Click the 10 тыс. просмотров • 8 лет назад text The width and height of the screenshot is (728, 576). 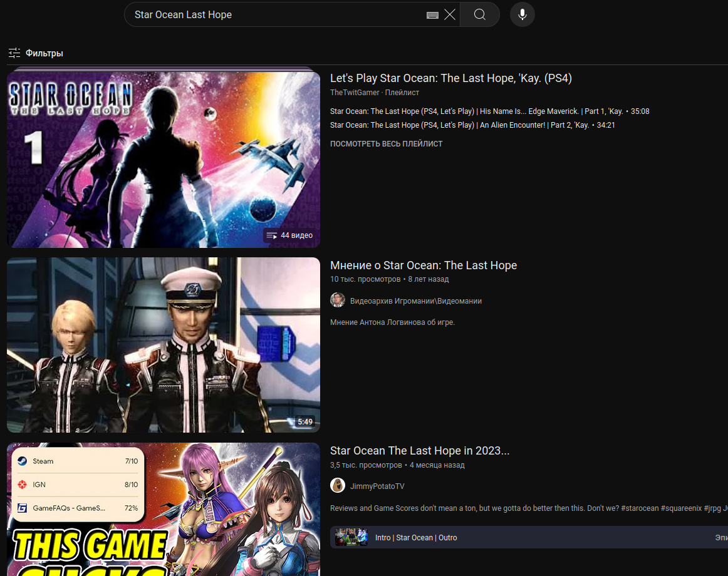click(x=390, y=279)
